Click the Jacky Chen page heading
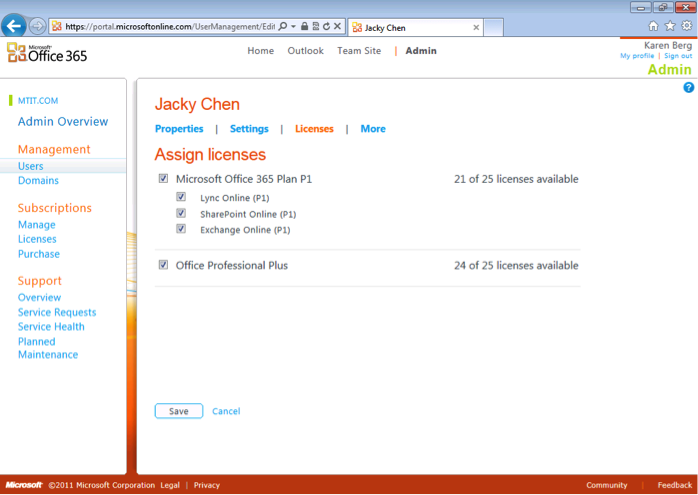This screenshot has width=698, height=495. tap(197, 105)
